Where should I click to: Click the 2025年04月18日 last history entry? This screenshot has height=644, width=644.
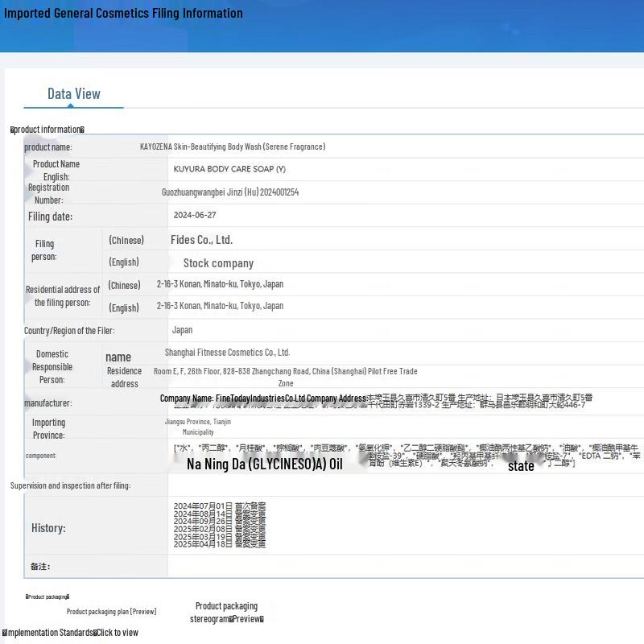click(x=219, y=544)
